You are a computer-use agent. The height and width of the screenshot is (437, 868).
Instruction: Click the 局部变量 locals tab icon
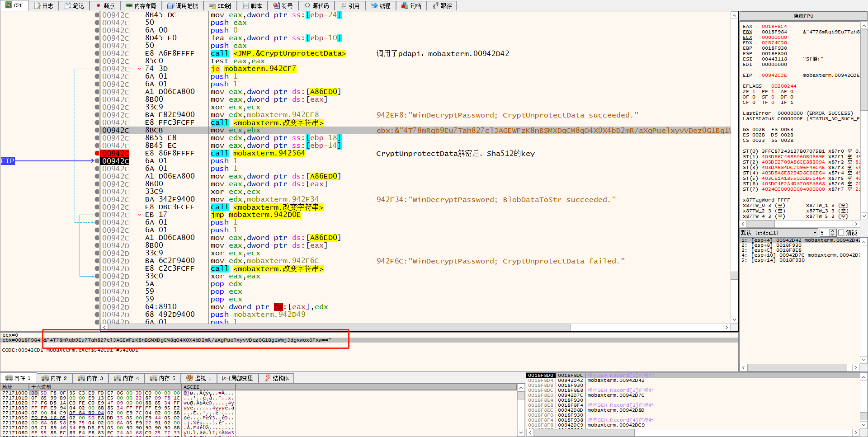pos(226,378)
